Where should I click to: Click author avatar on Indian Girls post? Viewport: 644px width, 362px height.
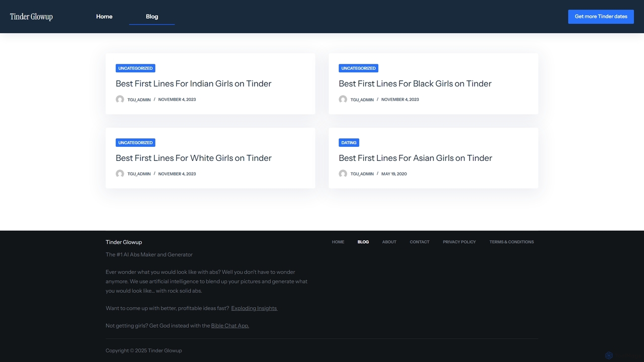(x=120, y=100)
